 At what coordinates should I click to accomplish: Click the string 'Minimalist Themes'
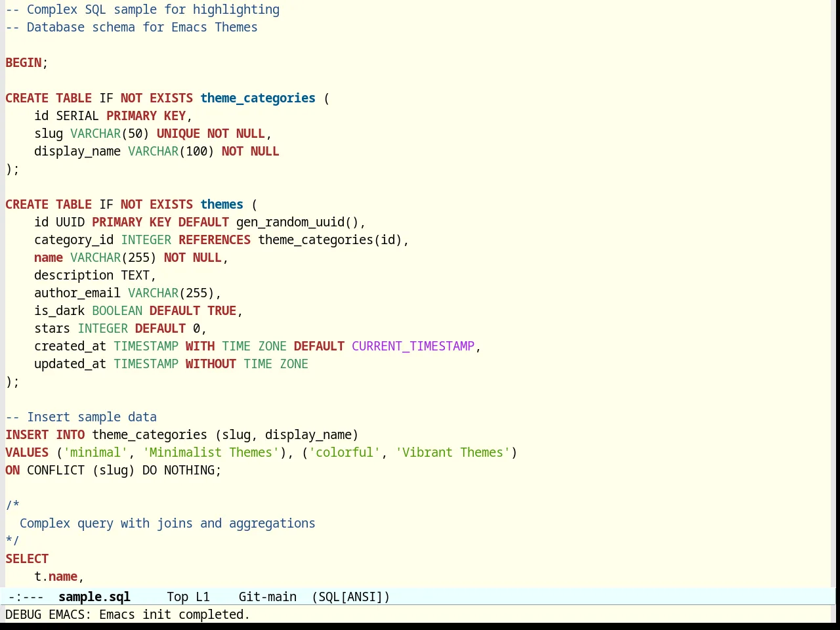(x=211, y=452)
